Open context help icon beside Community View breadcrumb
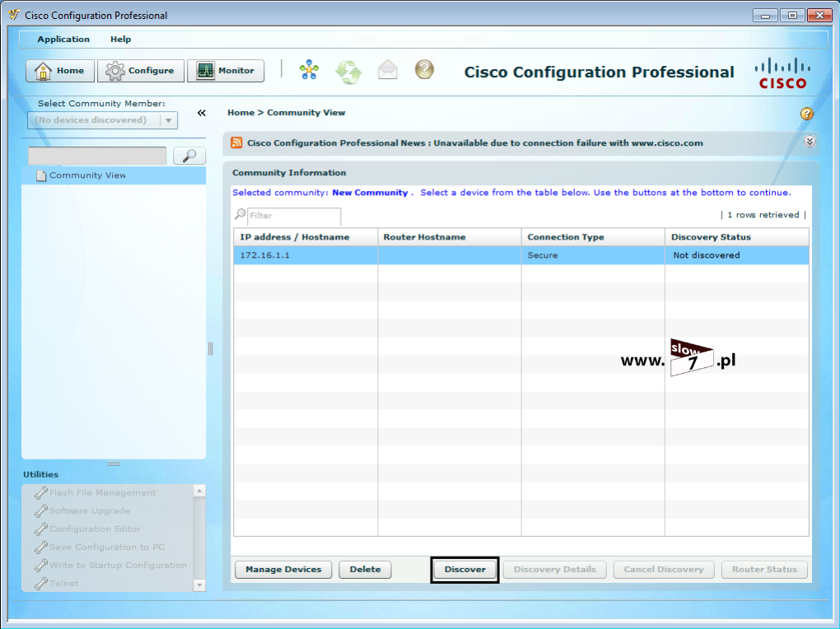The height and width of the screenshot is (629, 840). (x=807, y=114)
